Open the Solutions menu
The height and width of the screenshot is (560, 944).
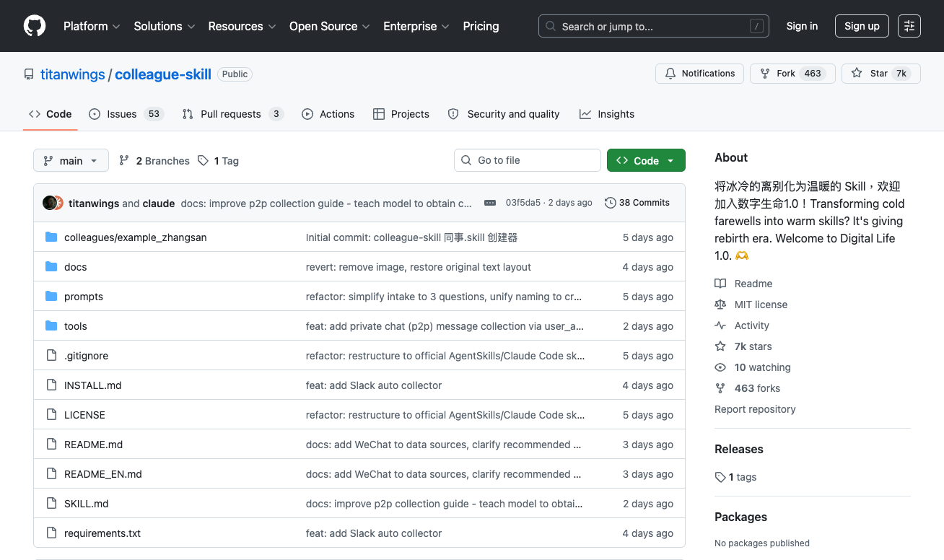pos(165,26)
